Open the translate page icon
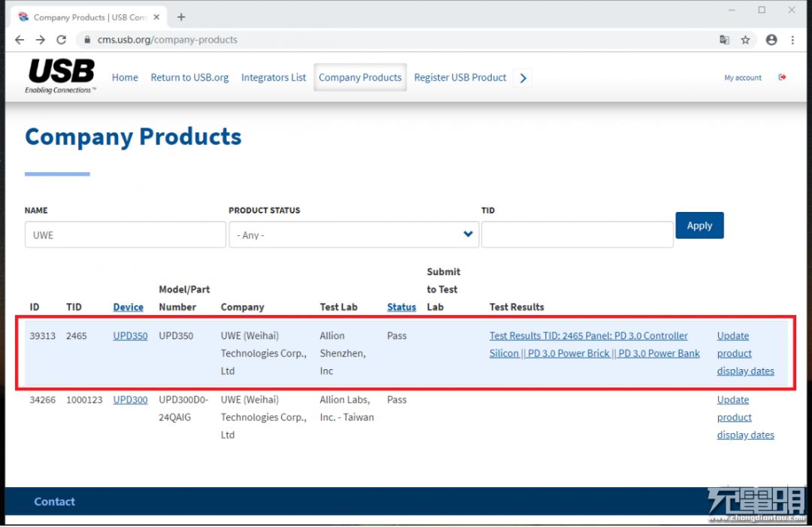 tap(725, 40)
